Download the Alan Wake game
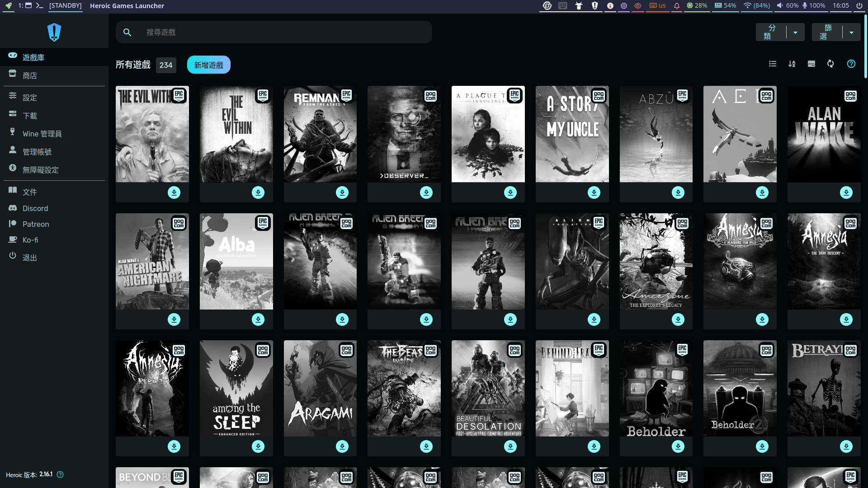868x488 pixels. tap(846, 192)
